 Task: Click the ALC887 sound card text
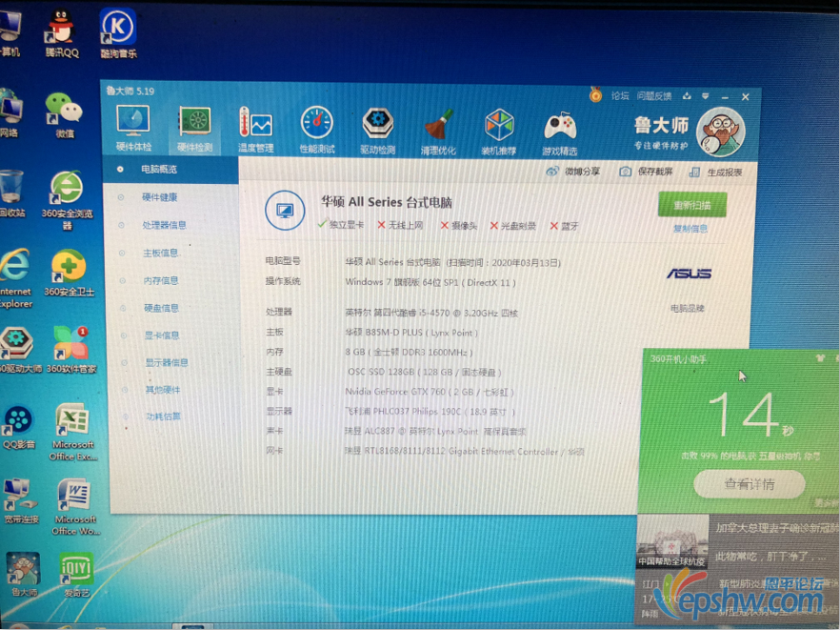point(435,432)
